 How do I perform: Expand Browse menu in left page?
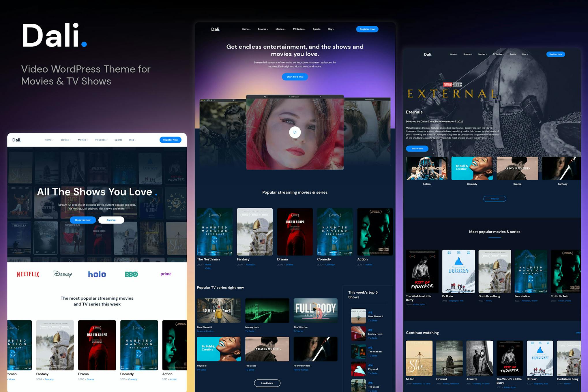coord(65,140)
